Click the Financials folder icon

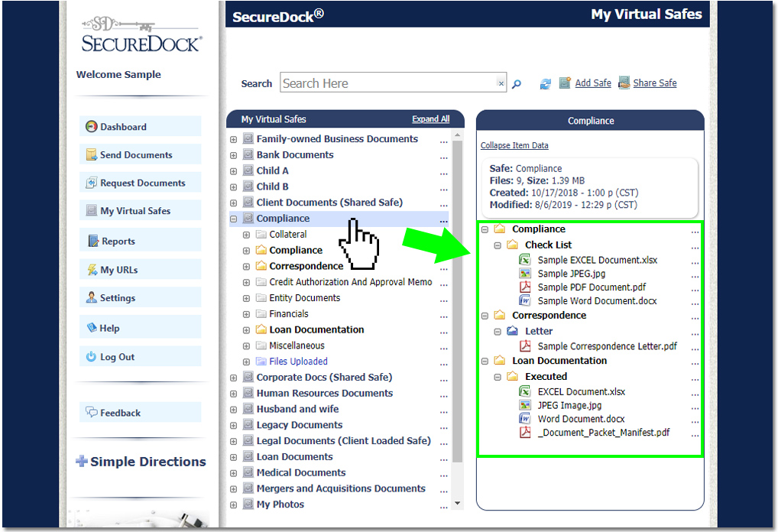[x=261, y=313]
